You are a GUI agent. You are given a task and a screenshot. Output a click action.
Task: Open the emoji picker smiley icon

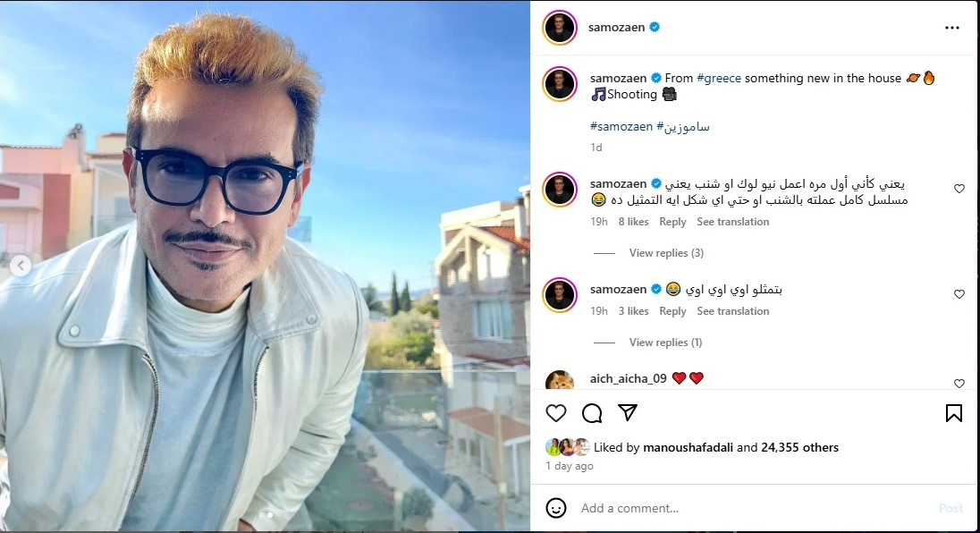coord(556,508)
